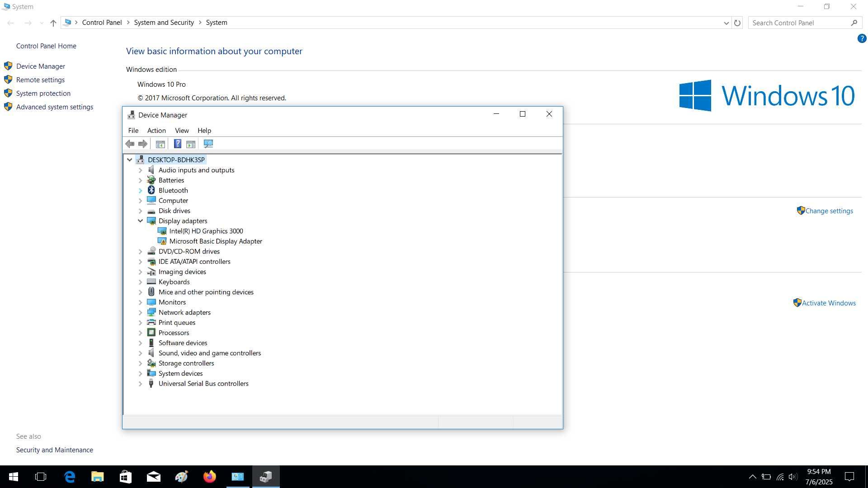
Task: Expand Audio inputs and outputs node
Action: [140, 170]
